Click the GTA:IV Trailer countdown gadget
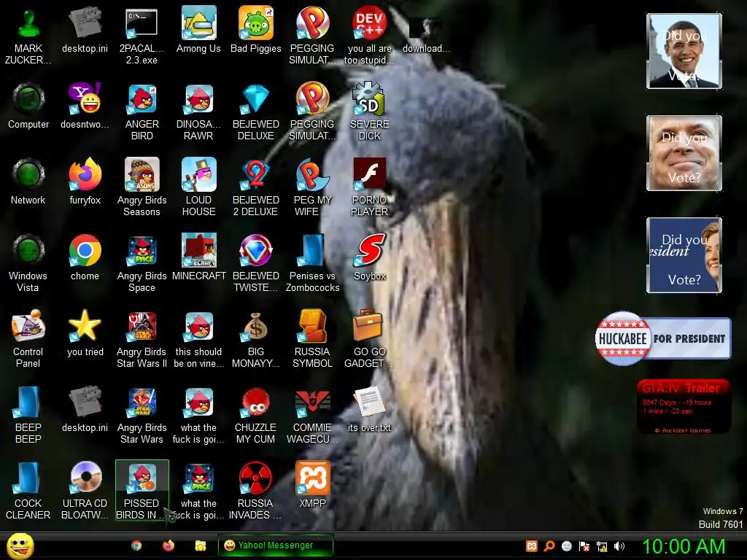Screen dimensions: 747x560 pos(684,406)
